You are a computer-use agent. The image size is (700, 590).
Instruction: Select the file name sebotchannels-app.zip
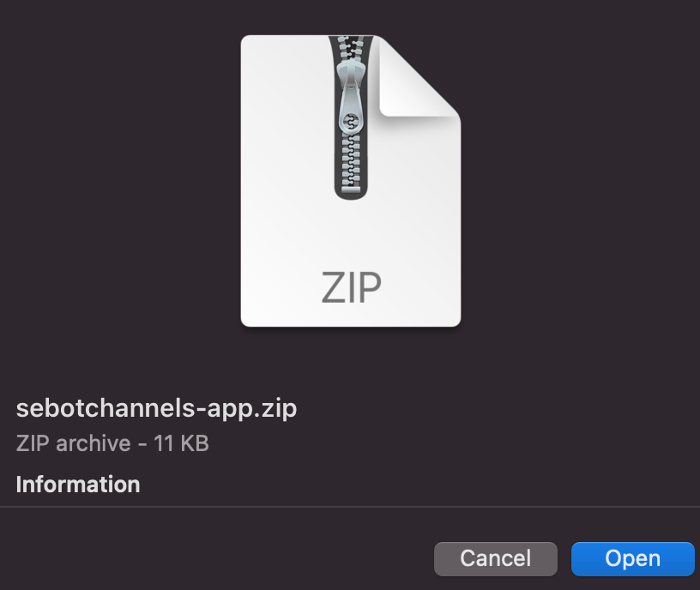coord(156,408)
